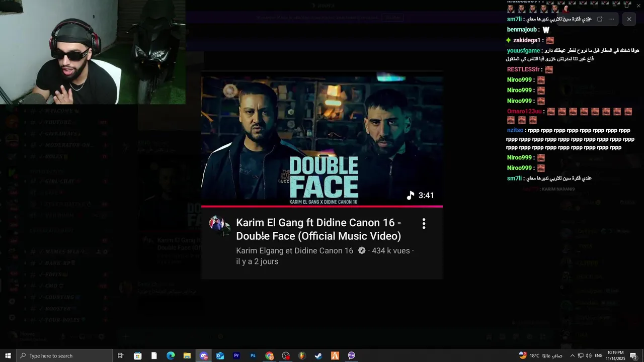The height and width of the screenshot is (362, 644).
Task: Click the username youusfgame in chat
Action: 523,51
